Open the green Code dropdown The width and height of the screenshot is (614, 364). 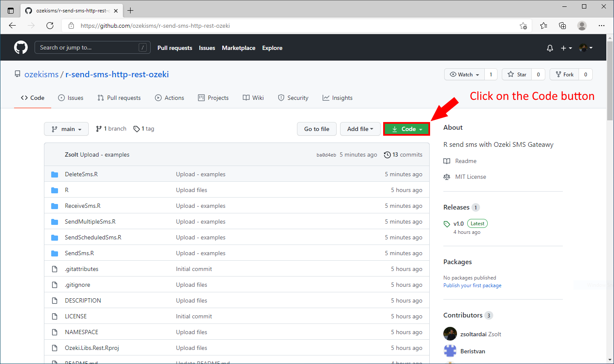406,128
